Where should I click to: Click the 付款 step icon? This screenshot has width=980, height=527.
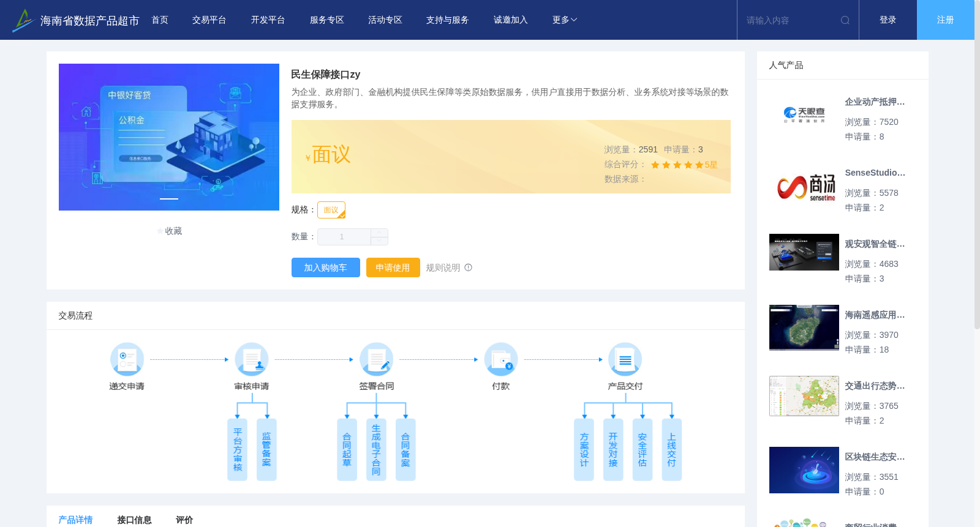click(501, 359)
